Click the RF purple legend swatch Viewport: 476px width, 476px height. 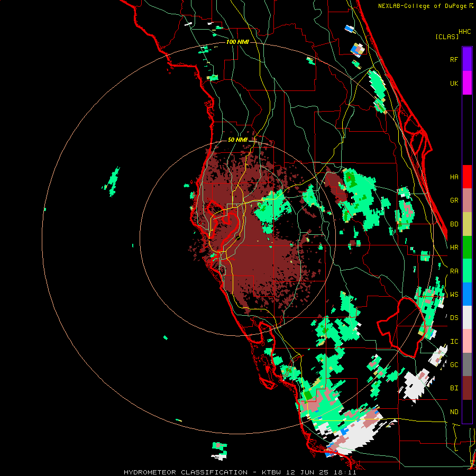(x=467, y=59)
